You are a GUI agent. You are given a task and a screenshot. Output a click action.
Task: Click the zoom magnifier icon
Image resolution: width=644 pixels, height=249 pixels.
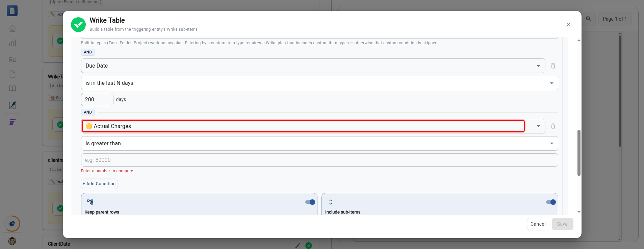589,19
